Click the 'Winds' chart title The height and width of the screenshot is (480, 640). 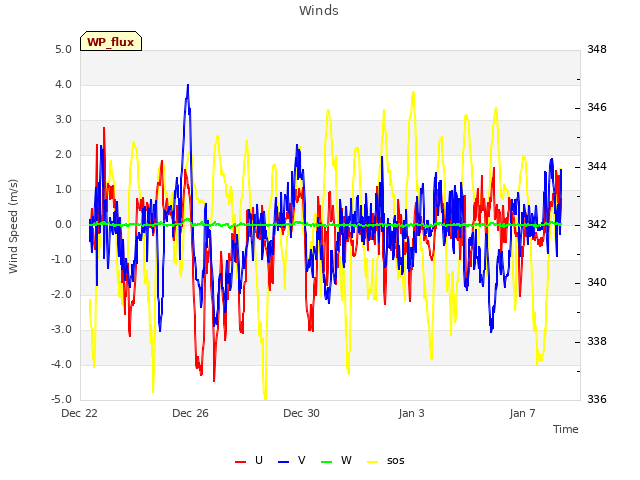pyautogui.click(x=319, y=11)
